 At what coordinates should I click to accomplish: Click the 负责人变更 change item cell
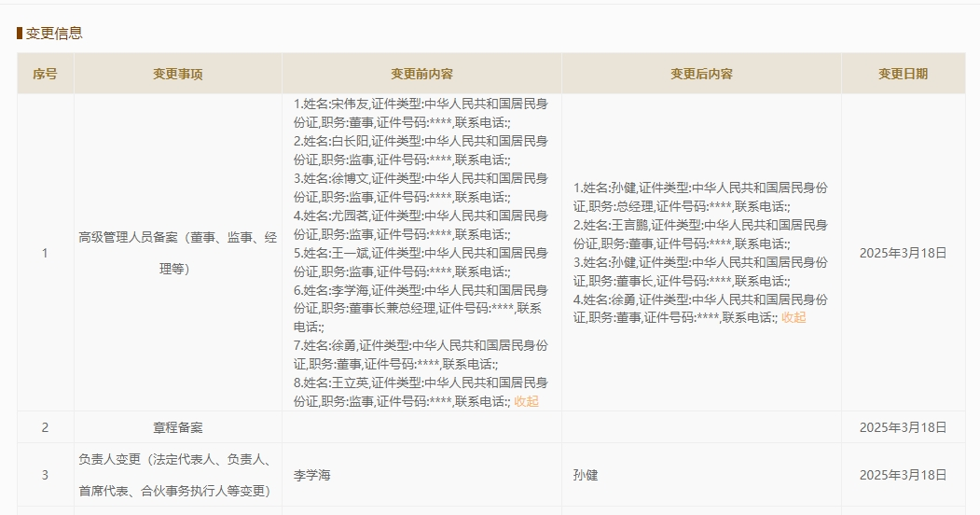tap(178, 475)
